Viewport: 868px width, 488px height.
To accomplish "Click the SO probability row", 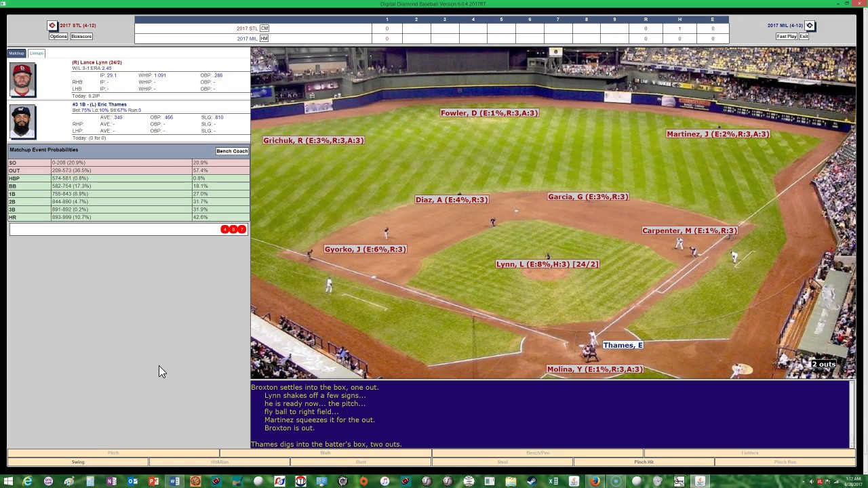I will click(128, 163).
